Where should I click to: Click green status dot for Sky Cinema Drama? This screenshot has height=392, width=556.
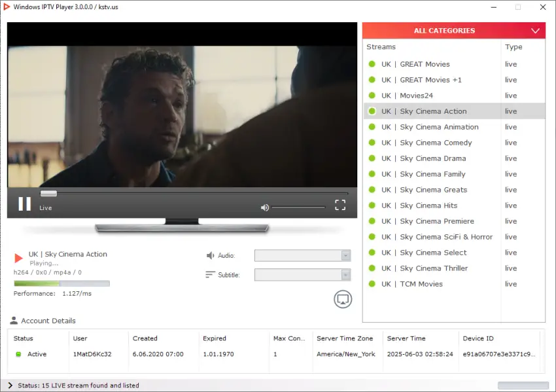[372, 158]
